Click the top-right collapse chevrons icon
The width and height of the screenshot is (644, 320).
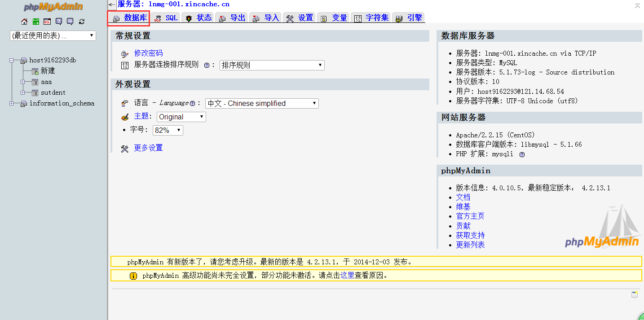coord(637,5)
